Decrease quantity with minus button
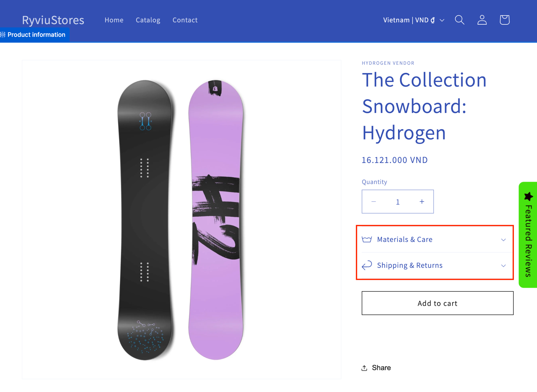The width and height of the screenshot is (537, 392). 374,202
